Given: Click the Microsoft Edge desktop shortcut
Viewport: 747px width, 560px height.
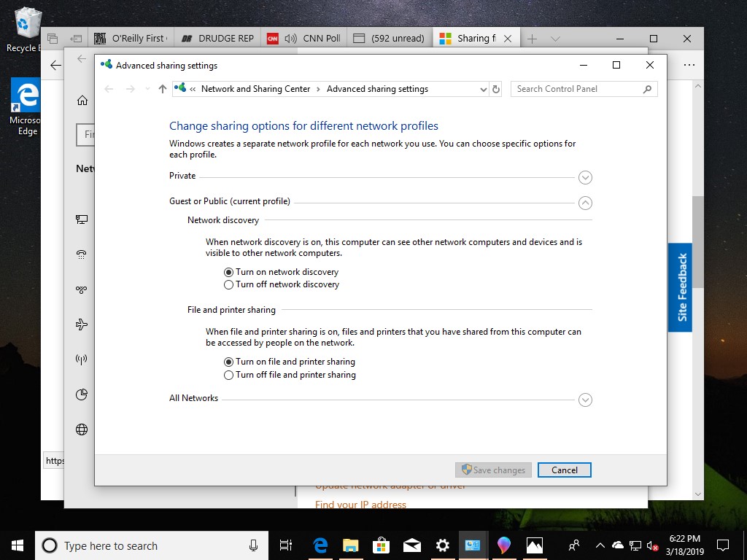Looking at the screenshot, I should [26, 107].
